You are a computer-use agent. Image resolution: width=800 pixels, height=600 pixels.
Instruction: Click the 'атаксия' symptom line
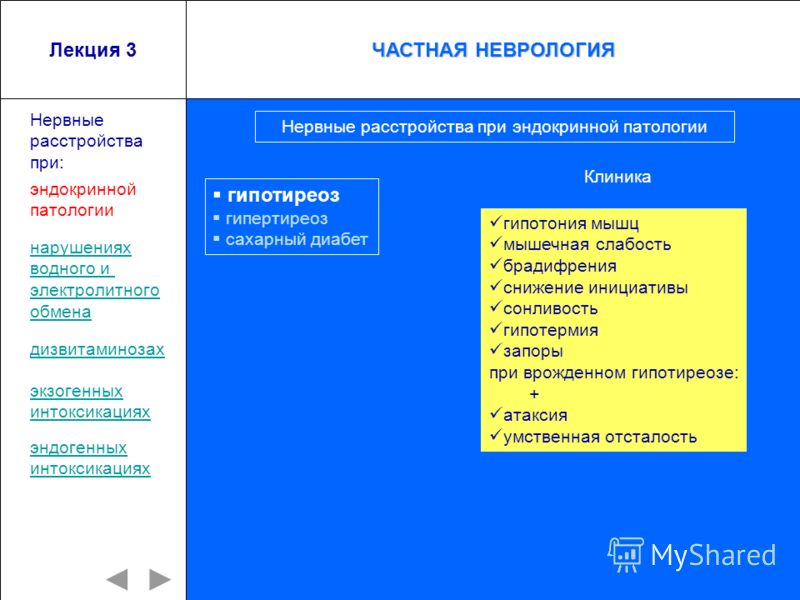click(529, 415)
